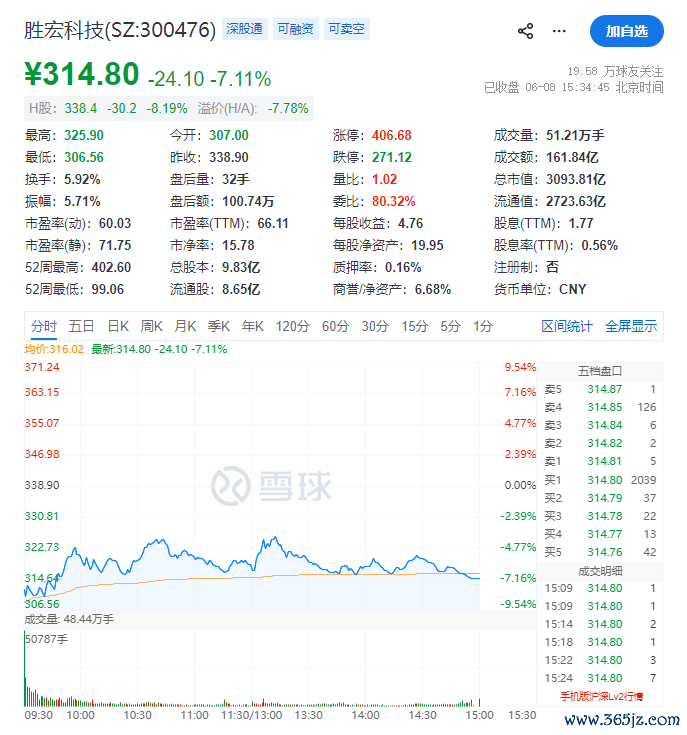Click the current price ¥314.80
This screenshot has height=735, width=687.
coord(82,74)
